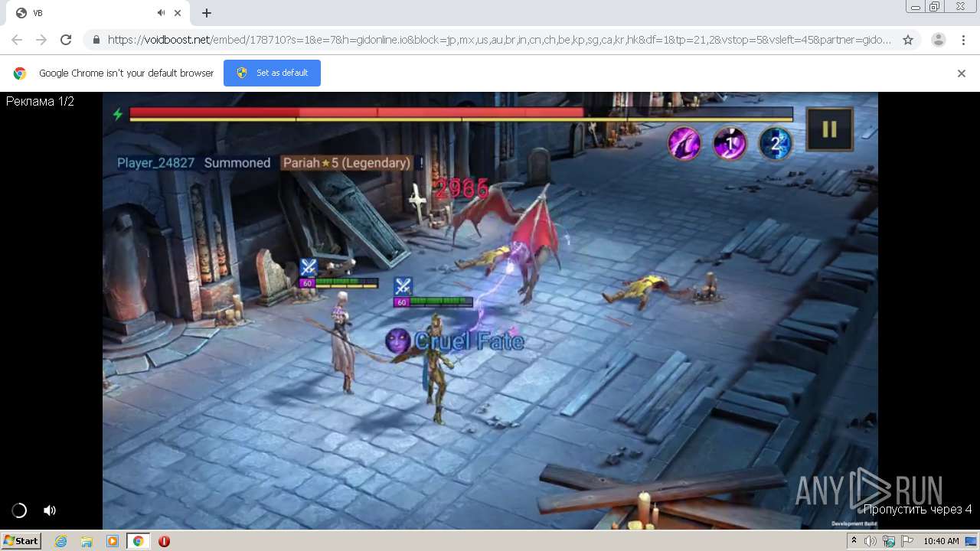Click the Cruel Fate skill name text
This screenshot has height=551, width=980.
click(469, 341)
